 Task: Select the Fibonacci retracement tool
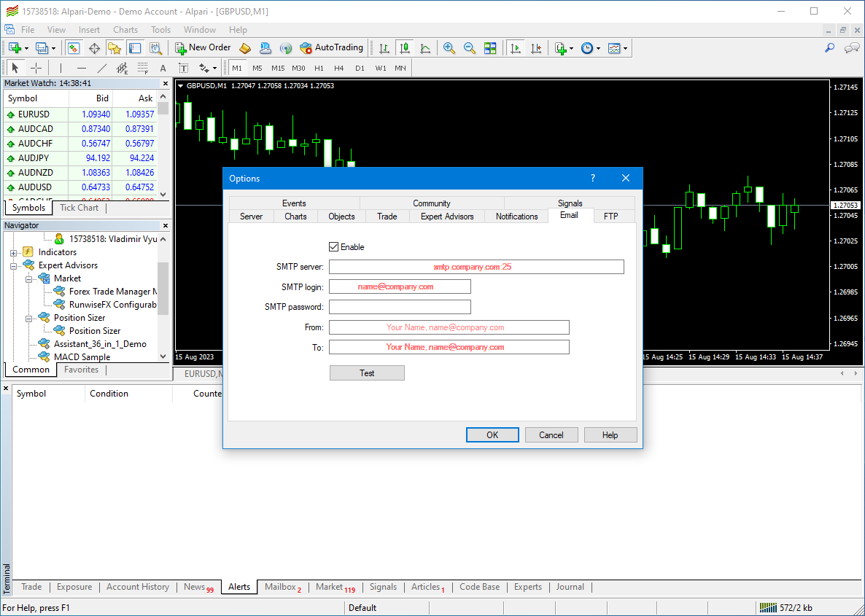coord(143,68)
